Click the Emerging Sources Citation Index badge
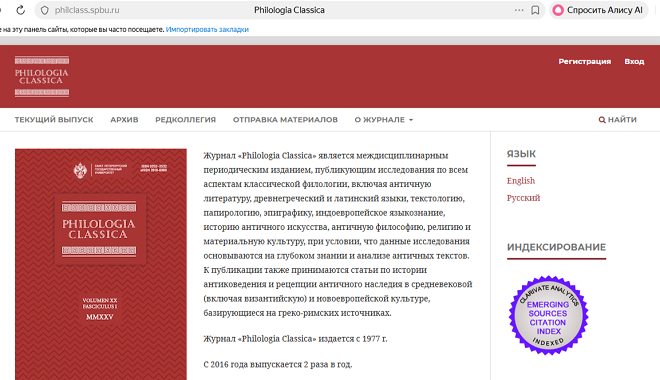Image resolution: width=660 pixels, height=380 pixels. (x=548, y=315)
